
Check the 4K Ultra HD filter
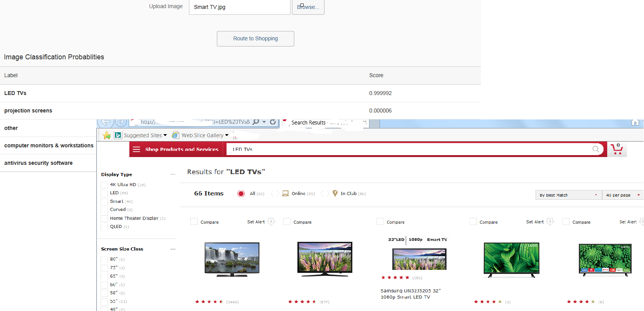pyautogui.click(x=104, y=185)
